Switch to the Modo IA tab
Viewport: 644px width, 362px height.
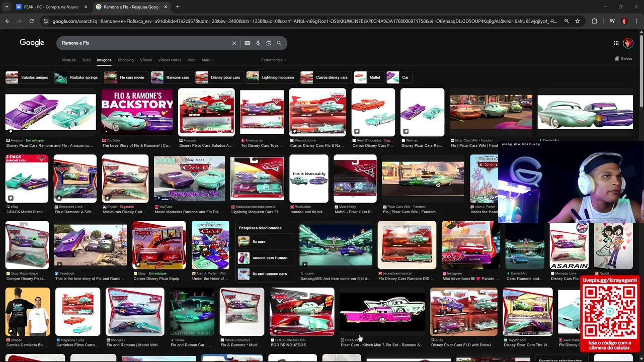(68, 60)
